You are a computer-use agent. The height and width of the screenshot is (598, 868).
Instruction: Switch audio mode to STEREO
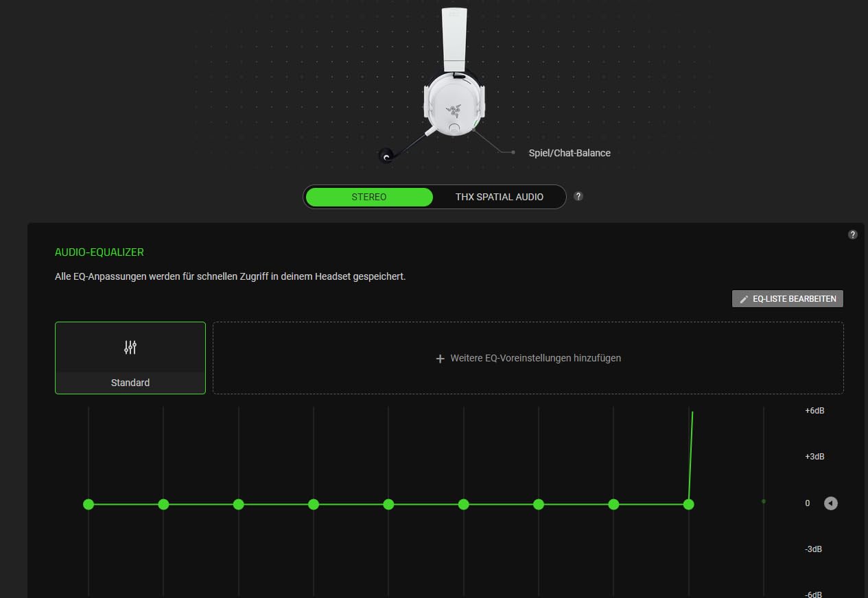point(369,197)
